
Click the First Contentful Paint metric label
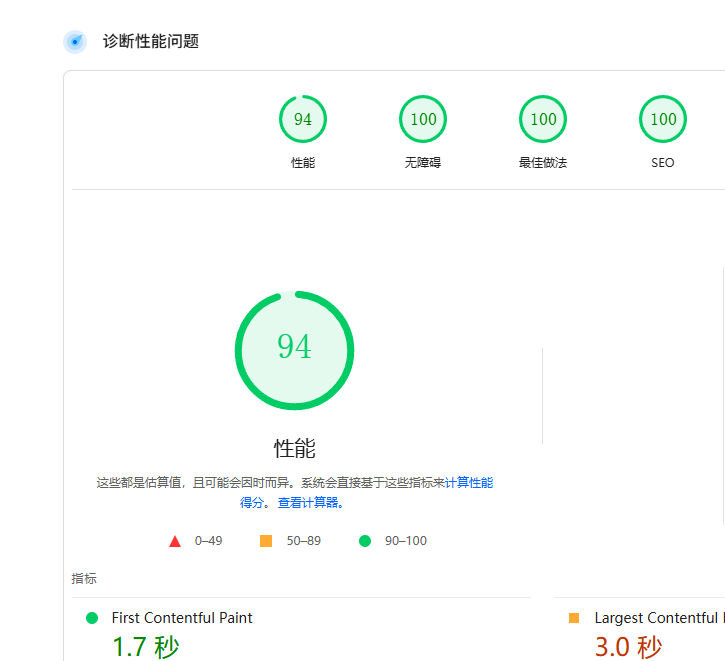(182, 618)
